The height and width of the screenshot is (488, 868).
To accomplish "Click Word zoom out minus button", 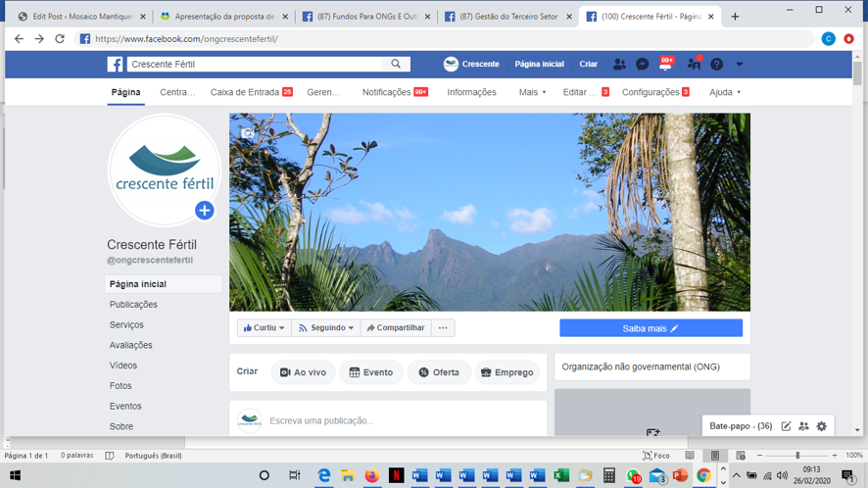I will 759,456.
